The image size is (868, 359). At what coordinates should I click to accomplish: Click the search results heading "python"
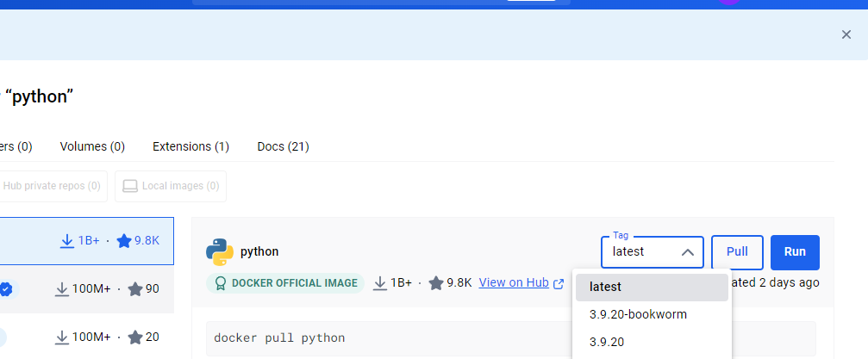39,96
